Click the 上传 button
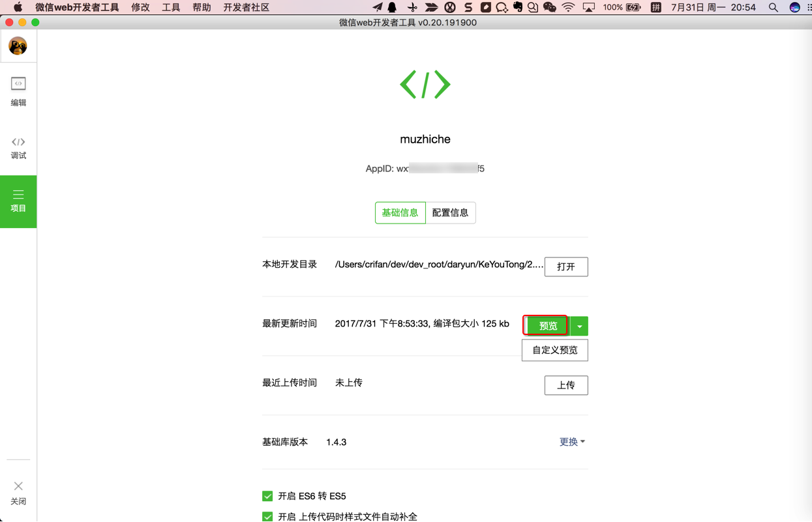 [566, 385]
